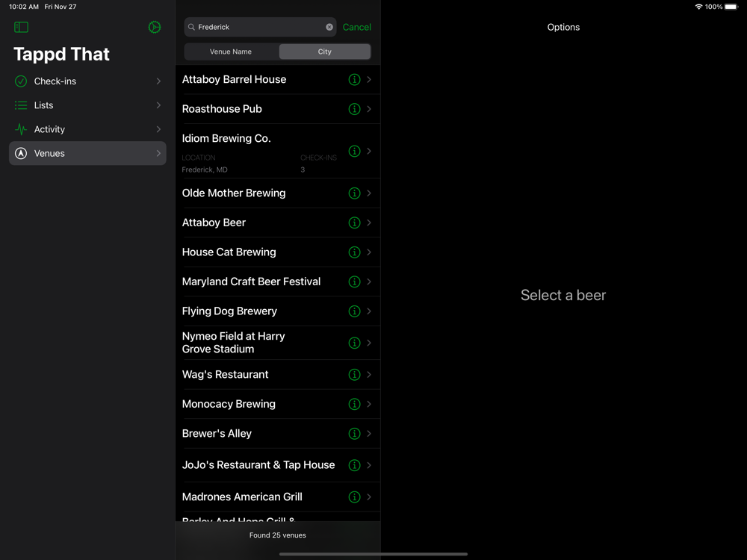747x560 pixels.
Task: Click the Activity pulse icon
Action: (x=21, y=129)
